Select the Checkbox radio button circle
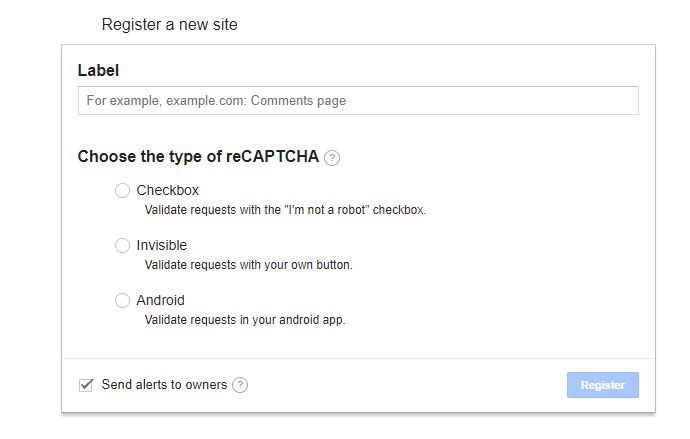This screenshot has height=439, width=690. click(122, 190)
